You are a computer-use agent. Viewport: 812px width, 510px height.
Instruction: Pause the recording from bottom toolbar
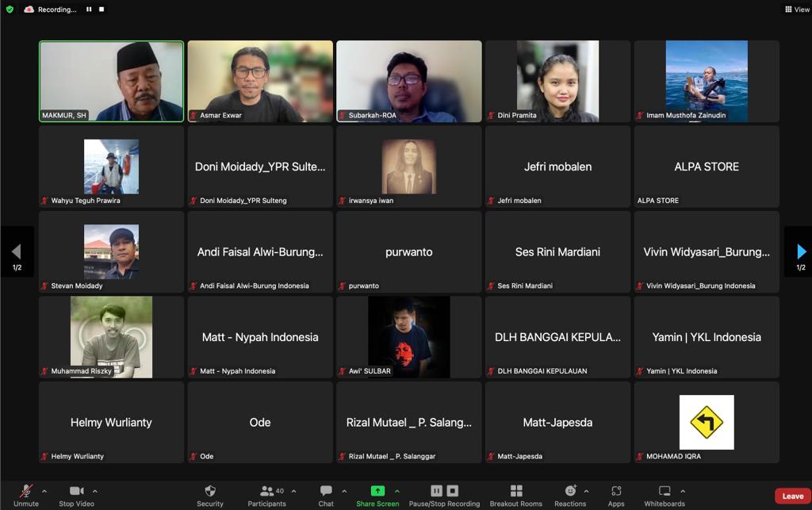437,490
